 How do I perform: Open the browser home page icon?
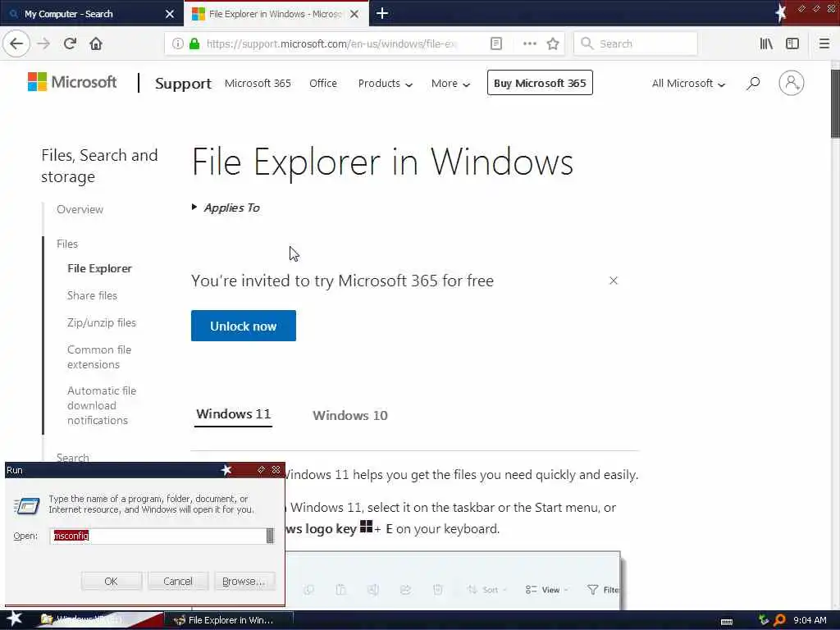point(95,43)
